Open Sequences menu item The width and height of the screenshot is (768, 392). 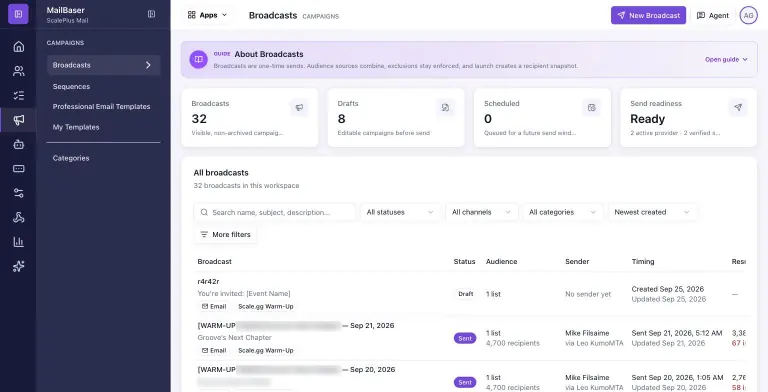click(72, 87)
